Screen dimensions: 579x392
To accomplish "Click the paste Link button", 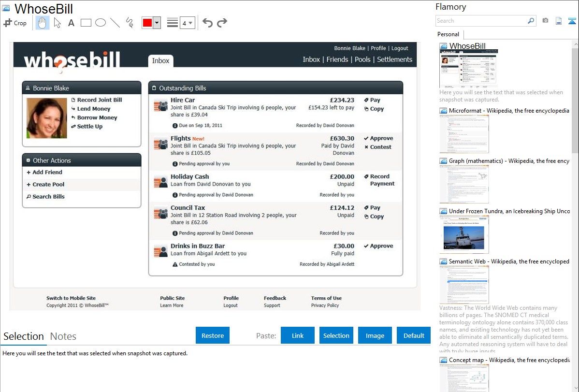I will 298,335.
